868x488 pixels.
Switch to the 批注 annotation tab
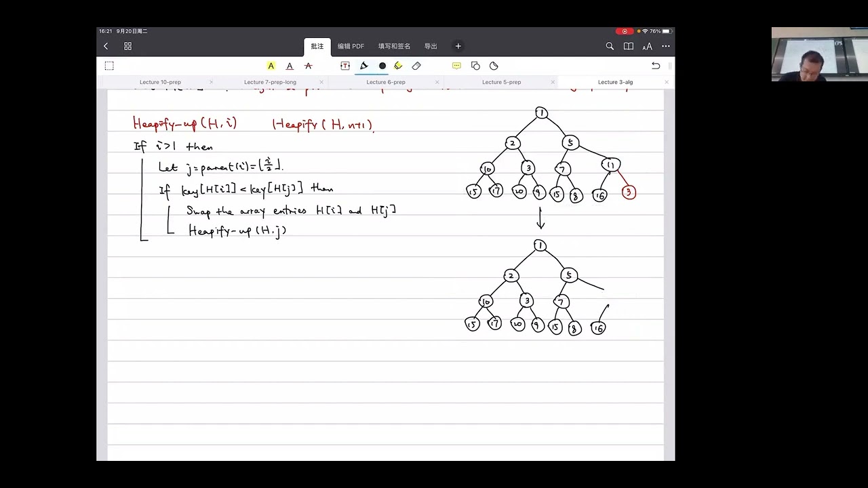[x=317, y=46]
